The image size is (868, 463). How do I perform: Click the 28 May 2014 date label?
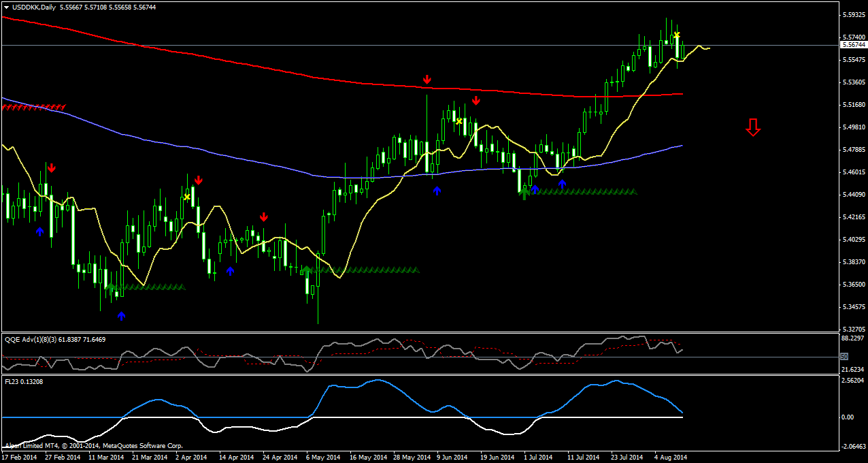(411, 458)
